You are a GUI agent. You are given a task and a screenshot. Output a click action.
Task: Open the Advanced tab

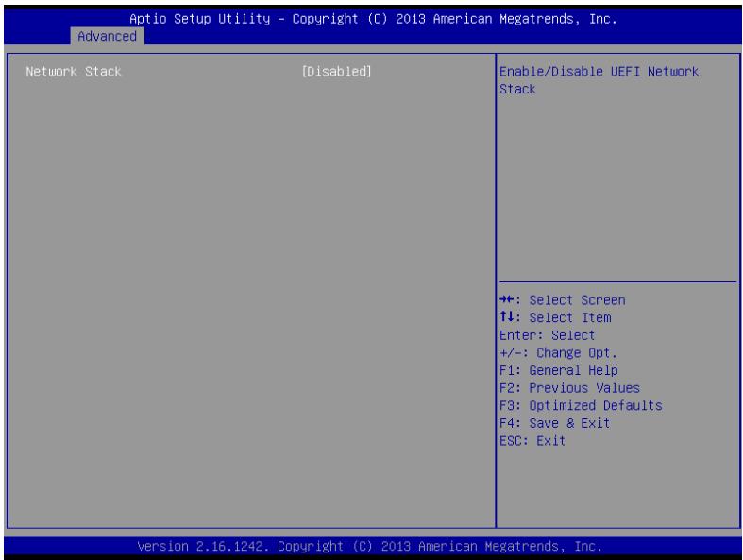click(x=107, y=36)
